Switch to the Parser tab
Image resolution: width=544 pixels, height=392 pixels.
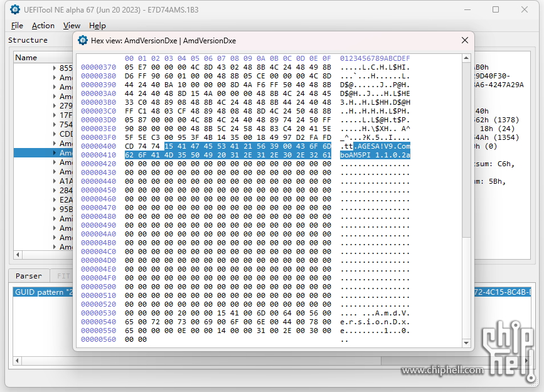[x=28, y=276]
